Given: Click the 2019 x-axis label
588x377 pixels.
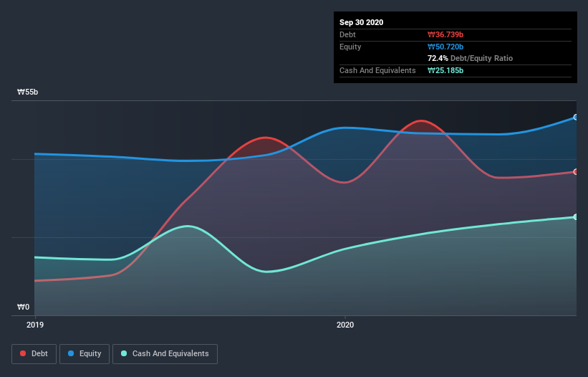Looking at the screenshot, I should [x=35, y=325].
